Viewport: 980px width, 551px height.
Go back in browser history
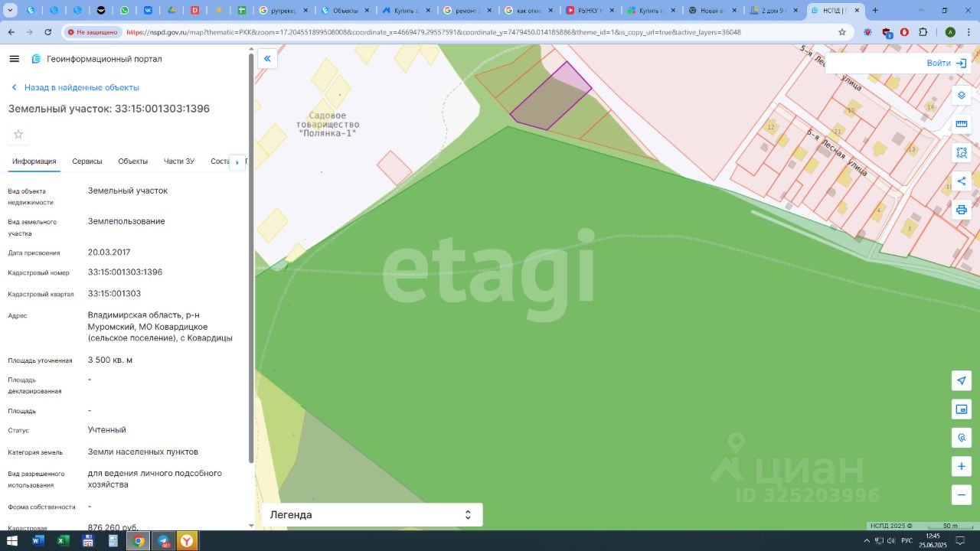(11, 32)
